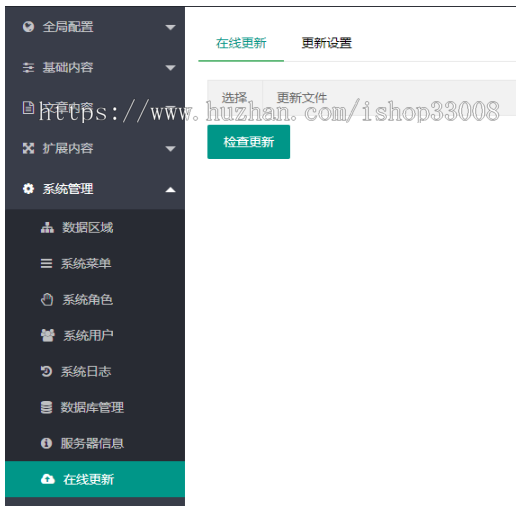Screen dimensions: 532x506
Task: Click the document icon for 文章内容
Action: click(28, 107)
